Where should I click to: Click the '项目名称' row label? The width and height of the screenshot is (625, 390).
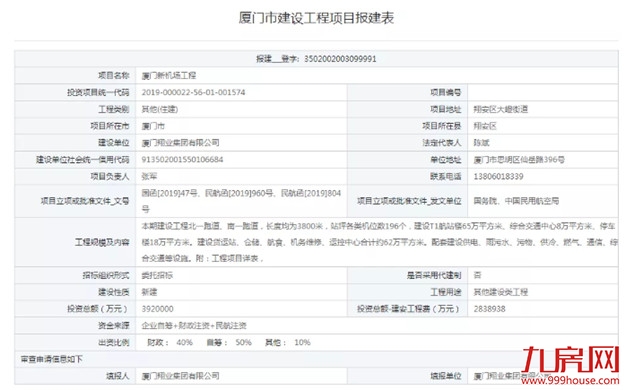pyautogui.click(x=114, y=75)
